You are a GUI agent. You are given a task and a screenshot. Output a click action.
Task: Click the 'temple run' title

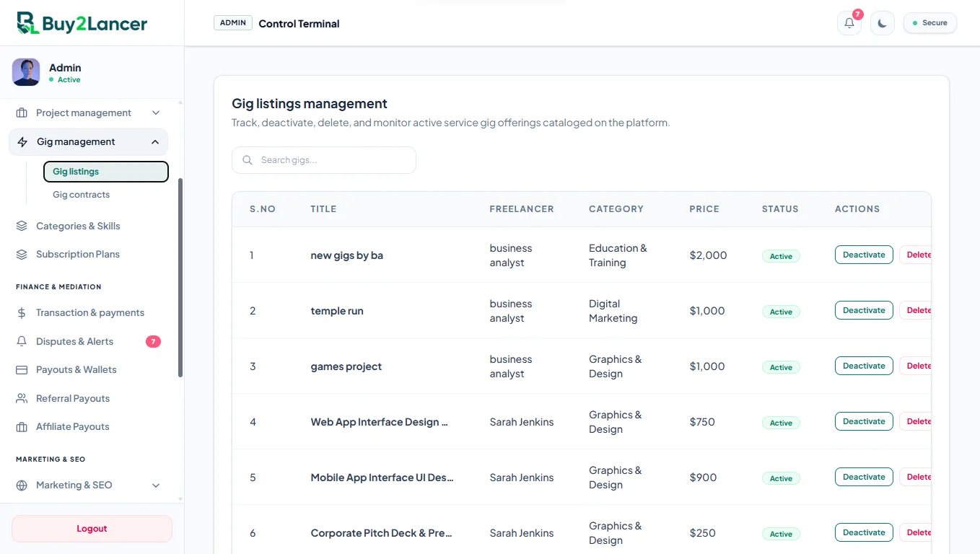tap(337, 311)
